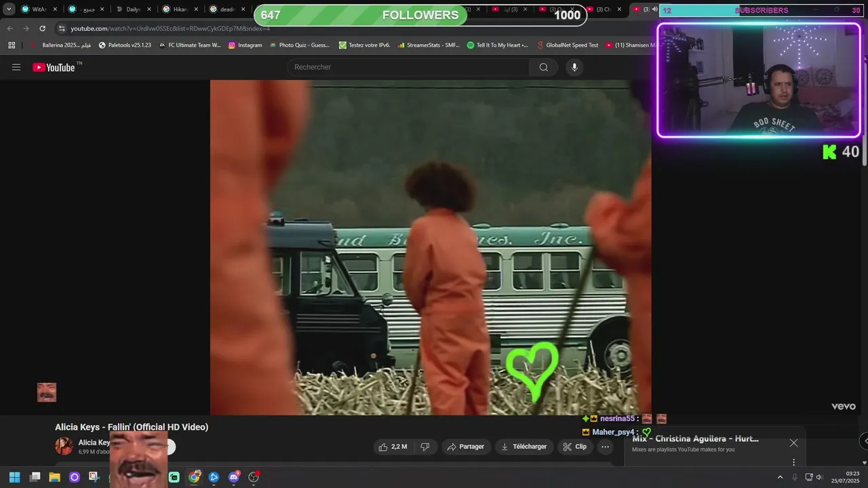Switch to the WitAr browser tab

point(34,9)
